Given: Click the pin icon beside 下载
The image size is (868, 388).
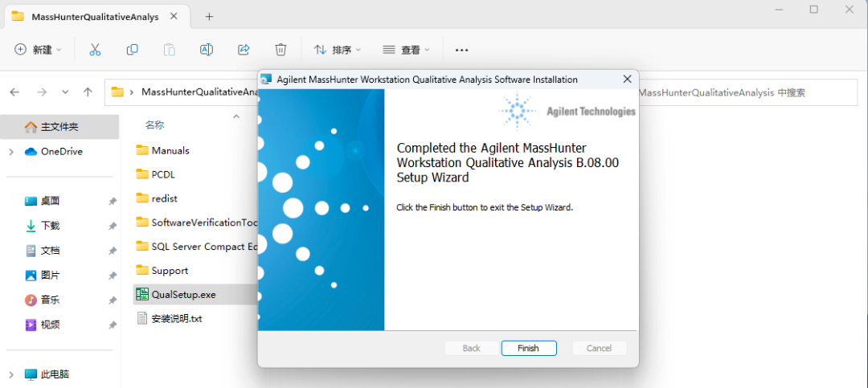Looking at the screenshot, I should pyautogui.click(x=113, y=227).
